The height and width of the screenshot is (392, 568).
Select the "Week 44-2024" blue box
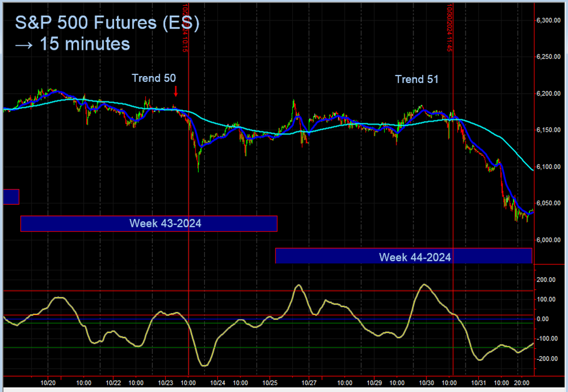point(403,257)
